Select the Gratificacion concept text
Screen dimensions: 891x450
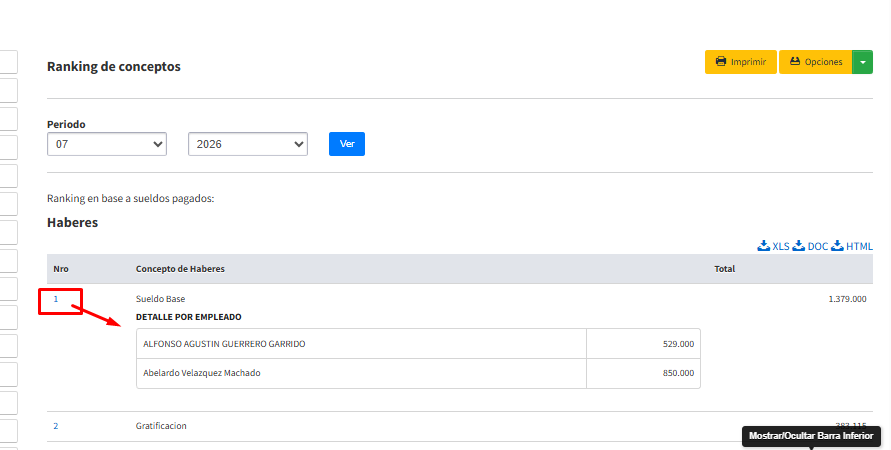161,426
